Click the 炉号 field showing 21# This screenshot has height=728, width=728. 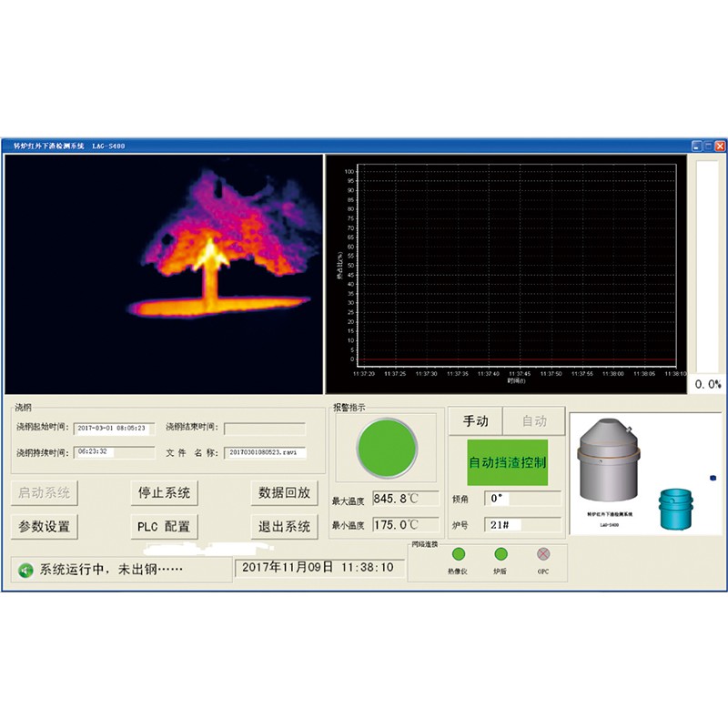522,525
